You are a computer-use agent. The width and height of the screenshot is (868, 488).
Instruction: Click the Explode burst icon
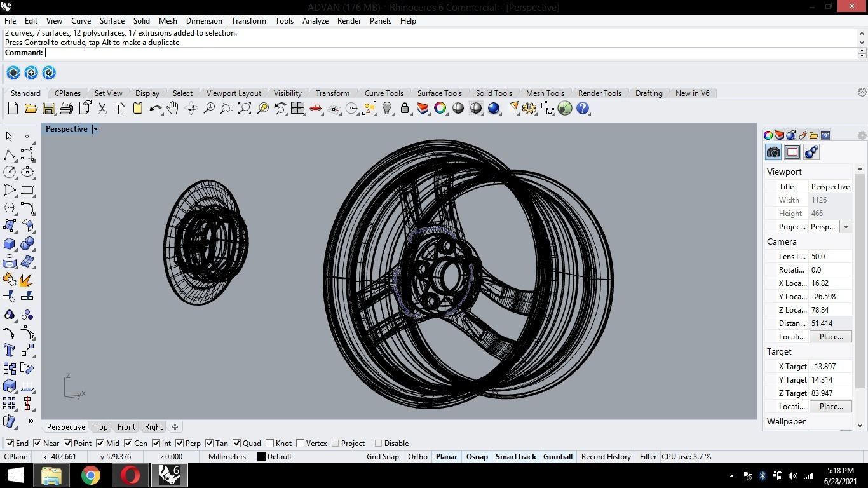[27, 279]
